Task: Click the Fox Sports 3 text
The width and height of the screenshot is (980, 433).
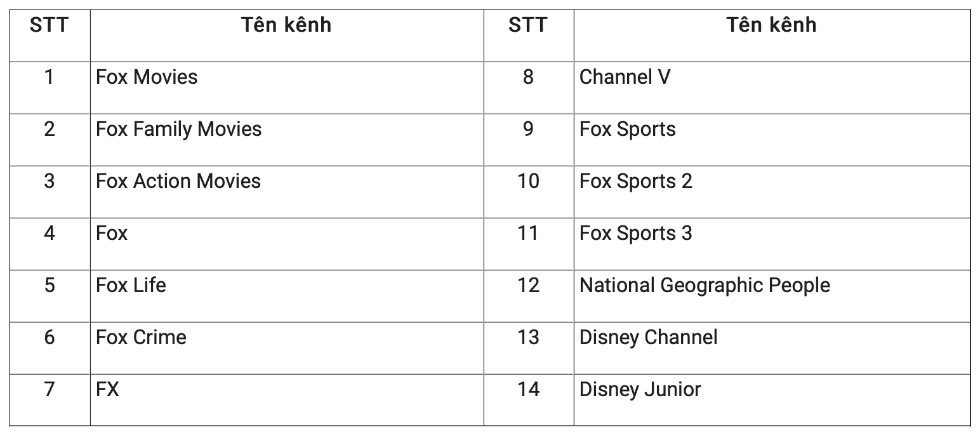Action: (635, 234)
